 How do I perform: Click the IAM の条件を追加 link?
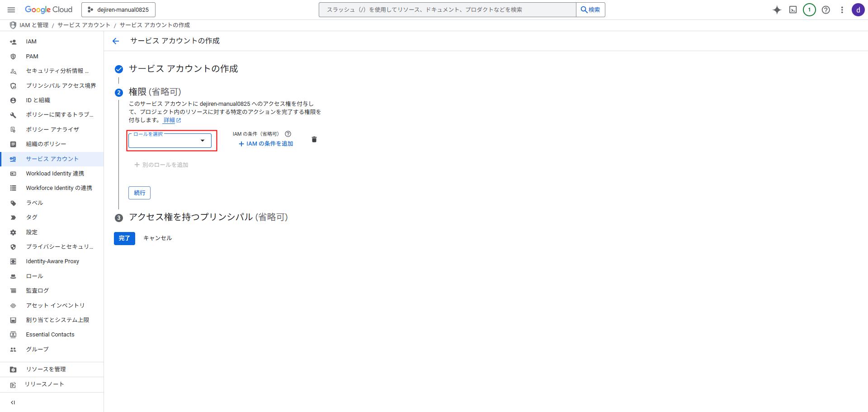coord(266,144)
